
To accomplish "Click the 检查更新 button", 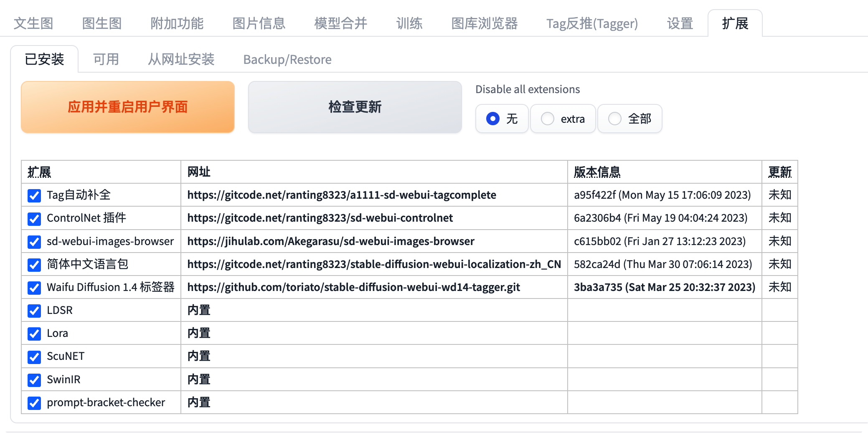I will click(x=355, y=107).
